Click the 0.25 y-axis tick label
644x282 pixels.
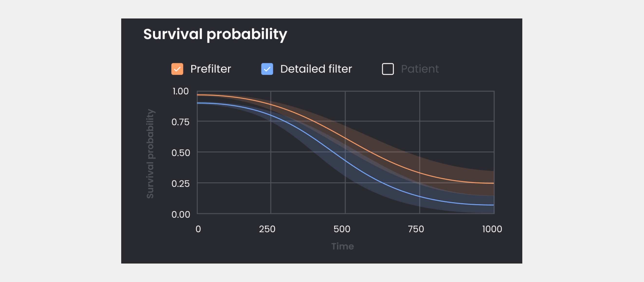pyautogui.click(x=181, y=184)
